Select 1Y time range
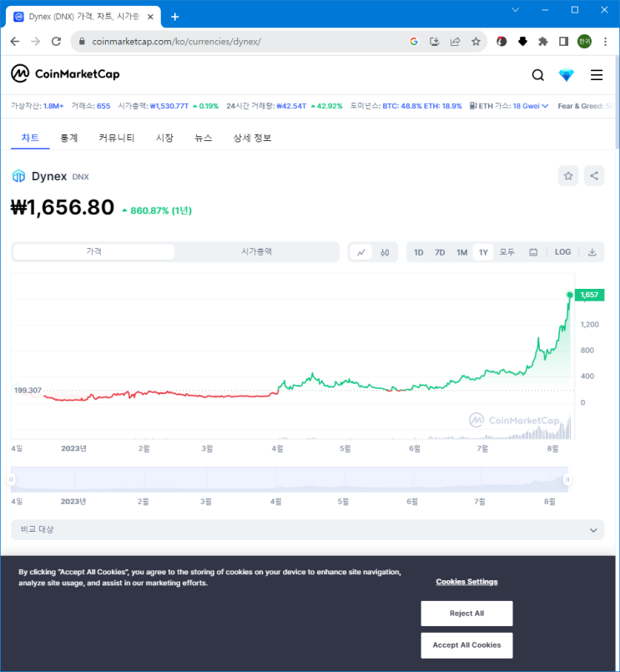Screen dimensions: 620x672 coord(483,252)
